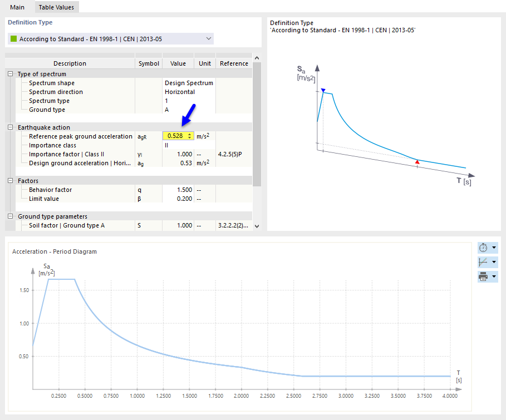Open the time-course diagram tool

(483, 248)
